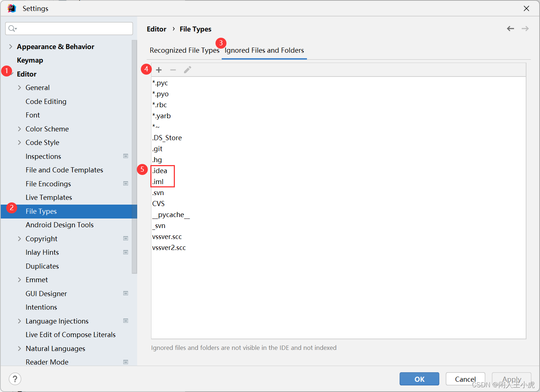Click the project-level icon beside GUI Designer
Screen dimensions: 540x392
pyautogui.click(x=126, y=293)
